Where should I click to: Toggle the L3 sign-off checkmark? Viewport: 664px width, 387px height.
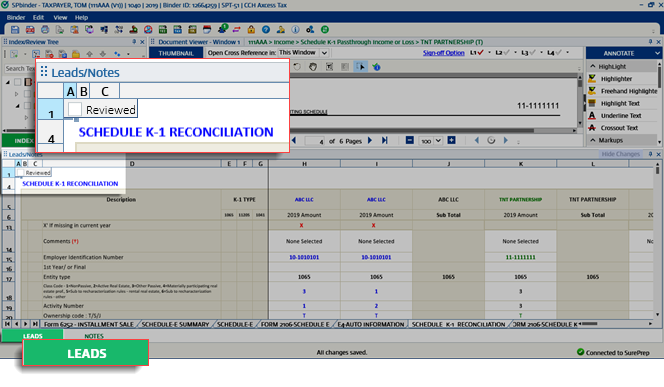(x=532, y=53)
